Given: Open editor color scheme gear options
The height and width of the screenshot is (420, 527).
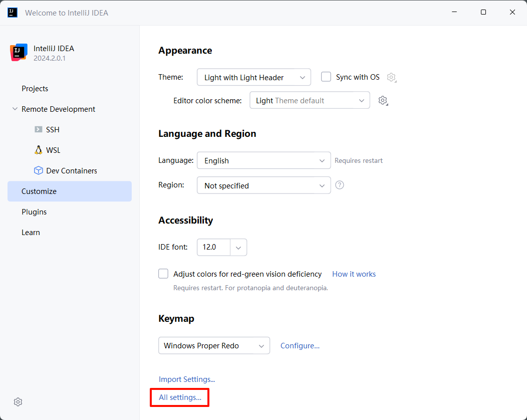Looking at the screenshot, I should tap(383, 101).
